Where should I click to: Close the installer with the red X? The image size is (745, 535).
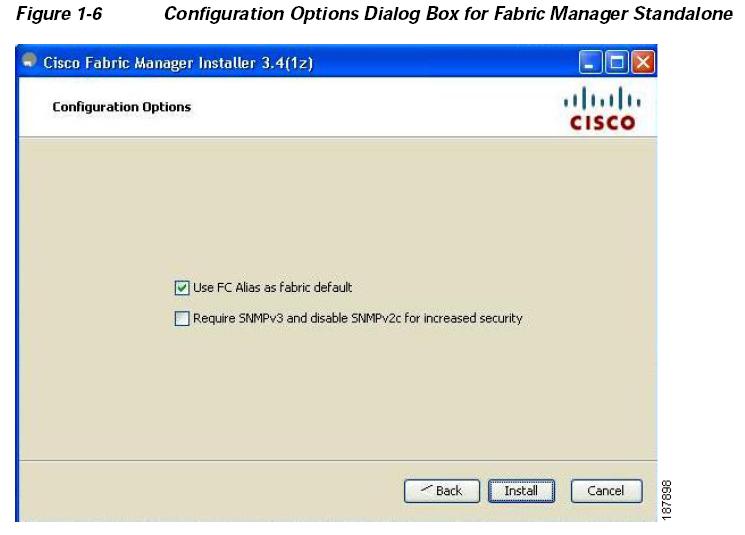[x=643, y=62]
